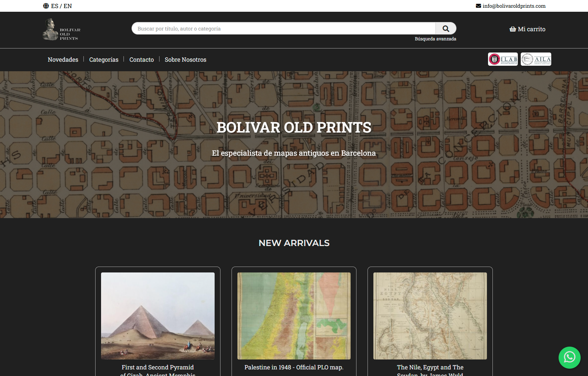Click the shopping basket icon

click(513, 29)
